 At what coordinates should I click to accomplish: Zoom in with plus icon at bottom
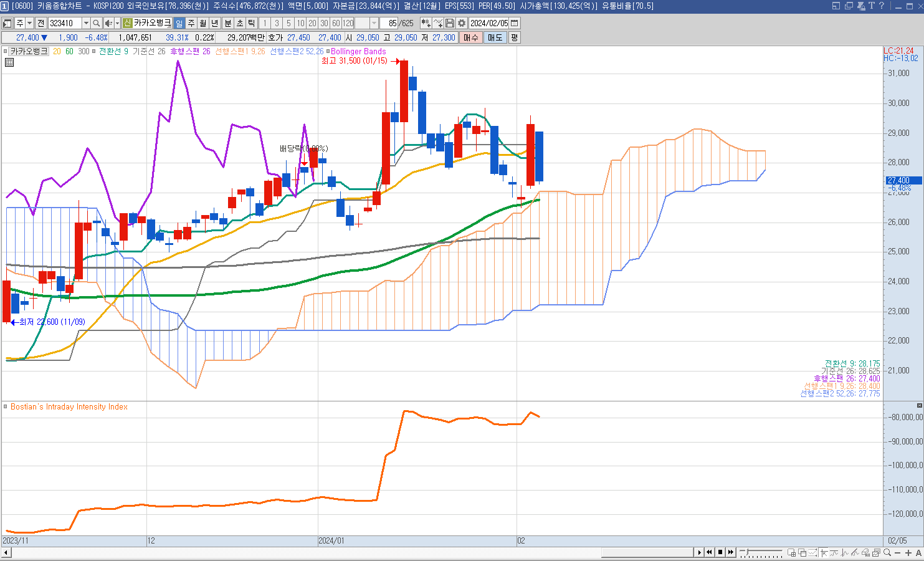pyautogui.click(x=908, y=552)
